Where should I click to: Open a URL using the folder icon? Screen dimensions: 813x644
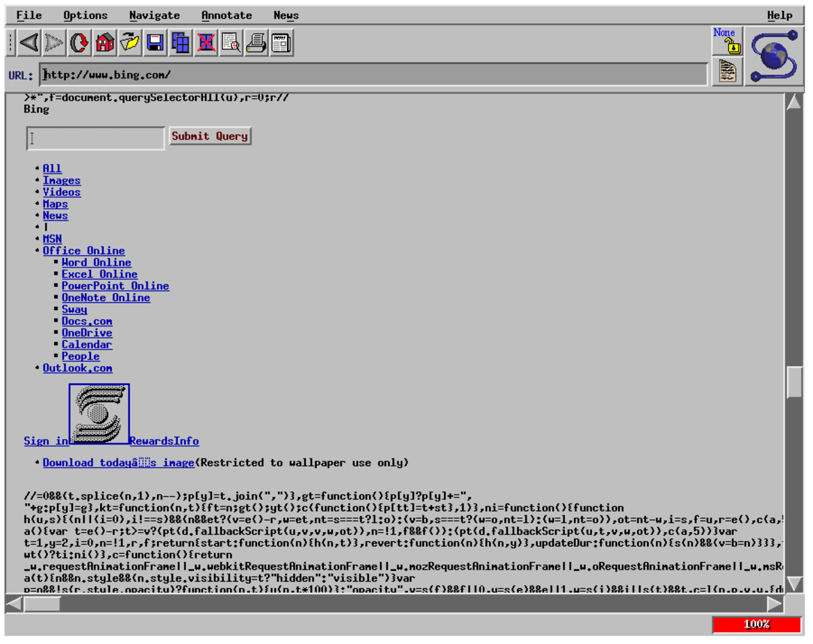coord(130,42)
